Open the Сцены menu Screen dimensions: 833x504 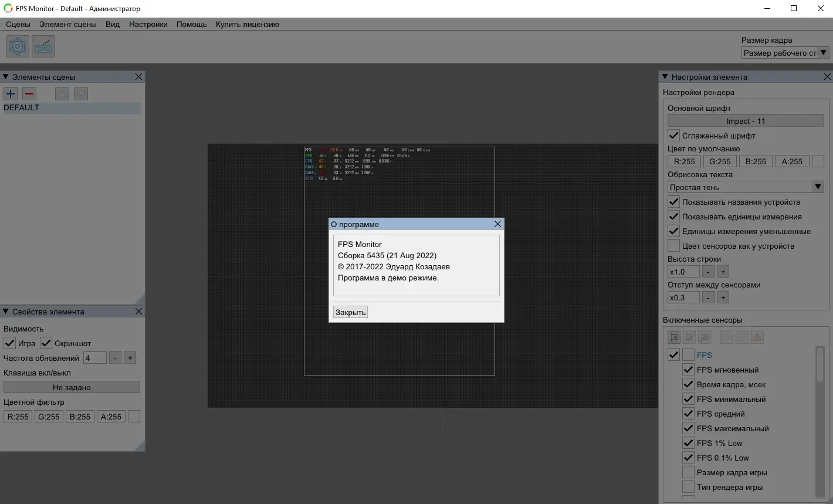pyautogui.click(x=18, y=24)
